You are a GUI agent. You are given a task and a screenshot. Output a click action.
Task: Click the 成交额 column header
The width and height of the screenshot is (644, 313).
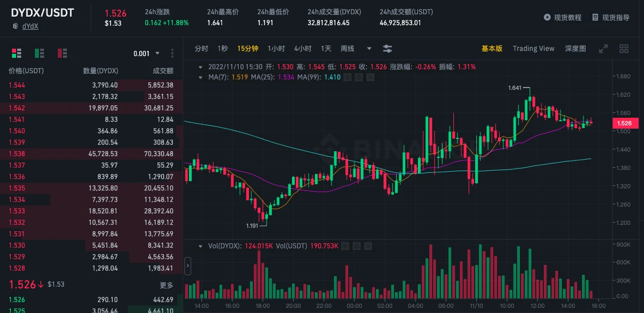click(163, 70)
